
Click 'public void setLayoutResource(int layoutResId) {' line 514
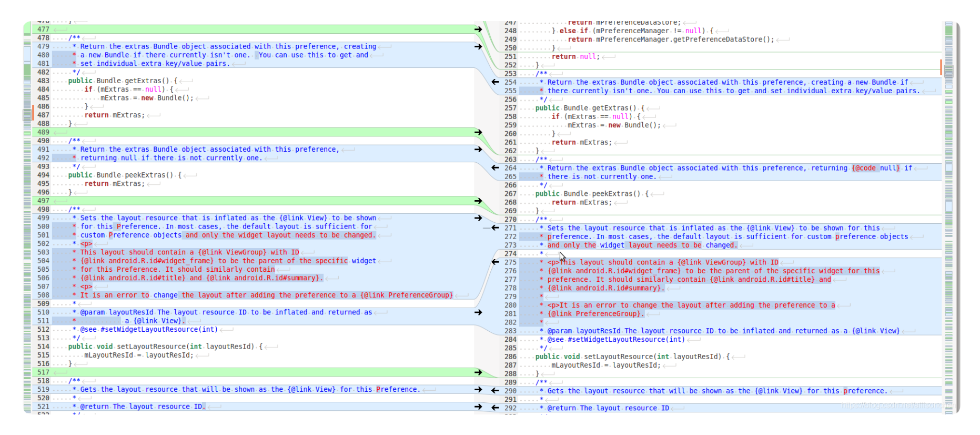click(x=165, y=347)
